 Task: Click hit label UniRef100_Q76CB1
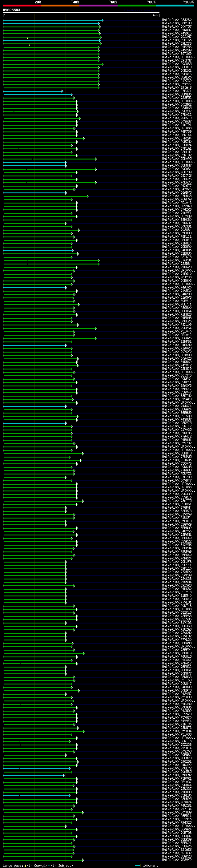pos(177,260)
